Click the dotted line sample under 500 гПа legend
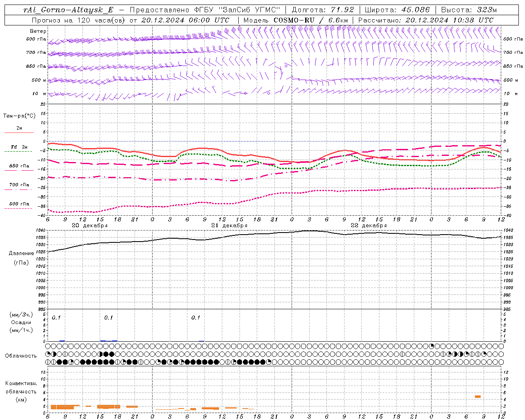The height and width of the screenshot is (420, 525). pyautogui.click(x=18, y=208)
